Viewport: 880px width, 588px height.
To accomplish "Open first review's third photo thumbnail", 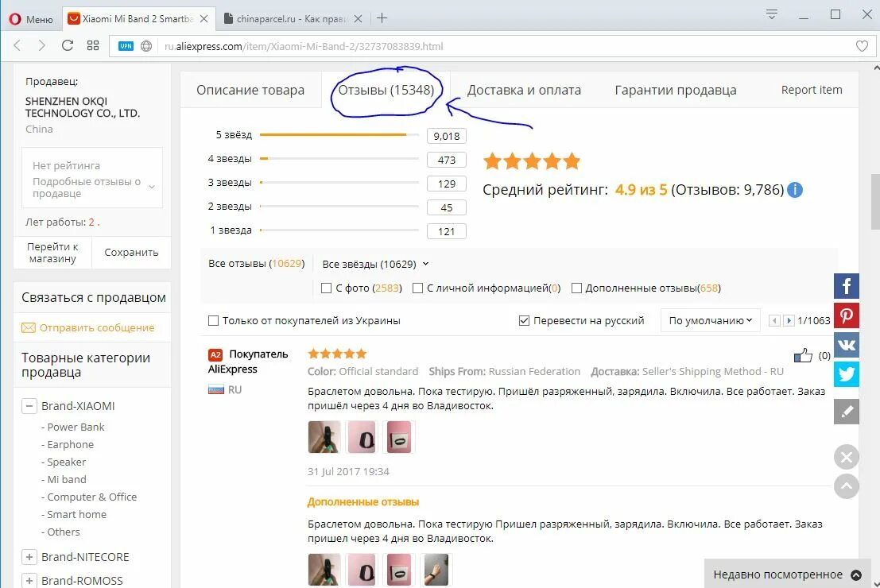I will (x=399, y=436).
